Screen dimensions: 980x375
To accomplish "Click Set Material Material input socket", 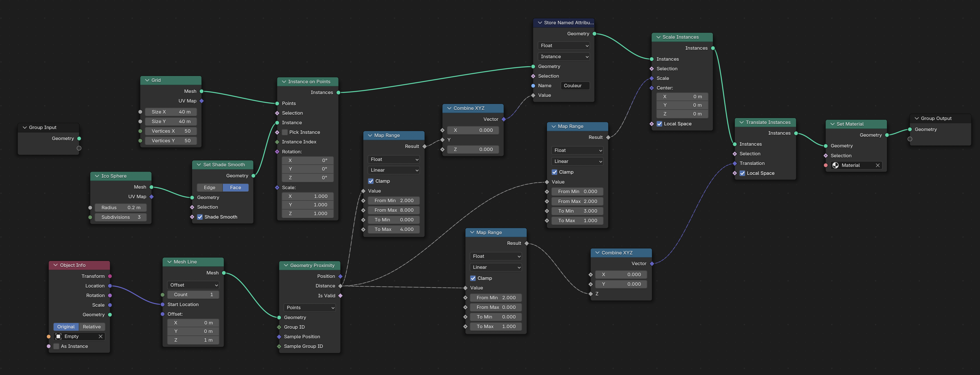I will (825, 165).
